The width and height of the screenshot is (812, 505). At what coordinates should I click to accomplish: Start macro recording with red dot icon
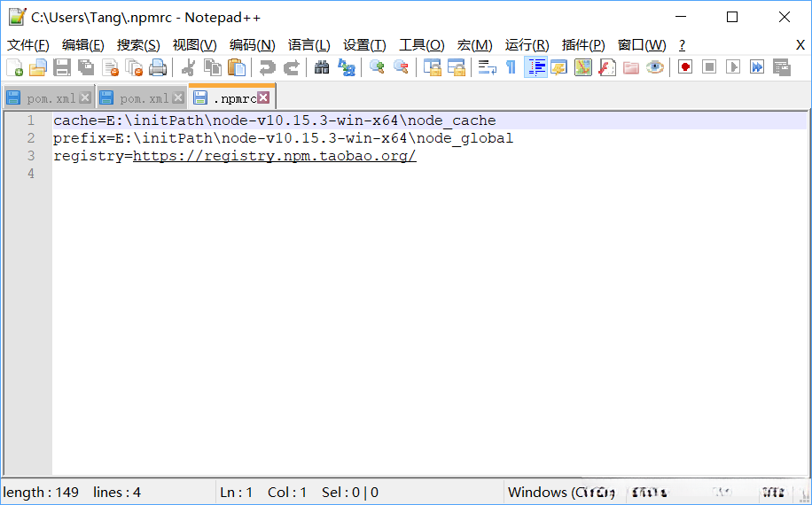point(685,67)
